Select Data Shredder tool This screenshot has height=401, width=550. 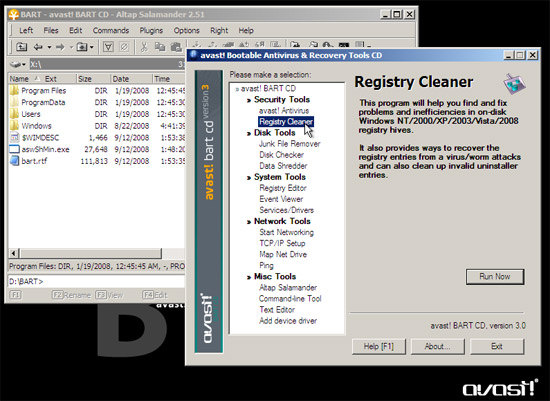coord(283,166)
